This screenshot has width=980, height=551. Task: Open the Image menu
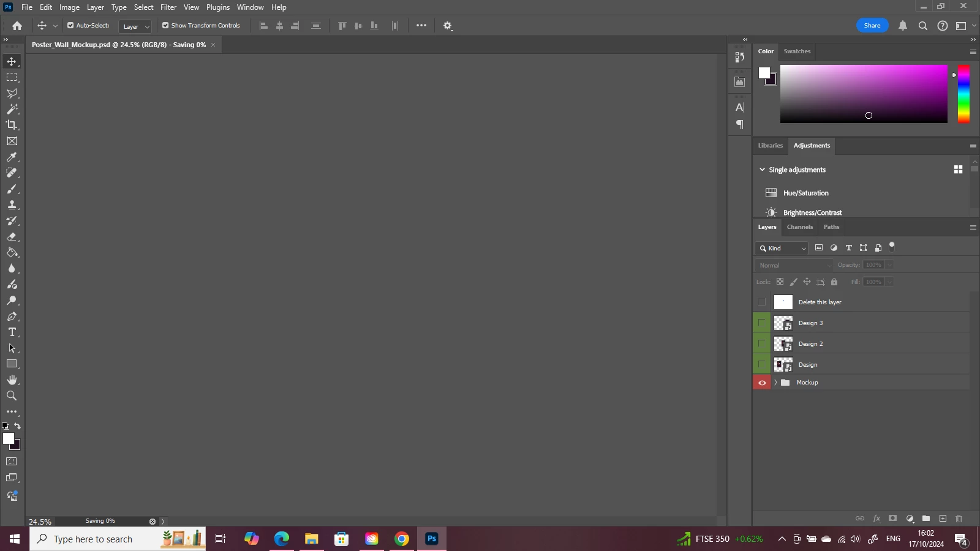[69, 7]
